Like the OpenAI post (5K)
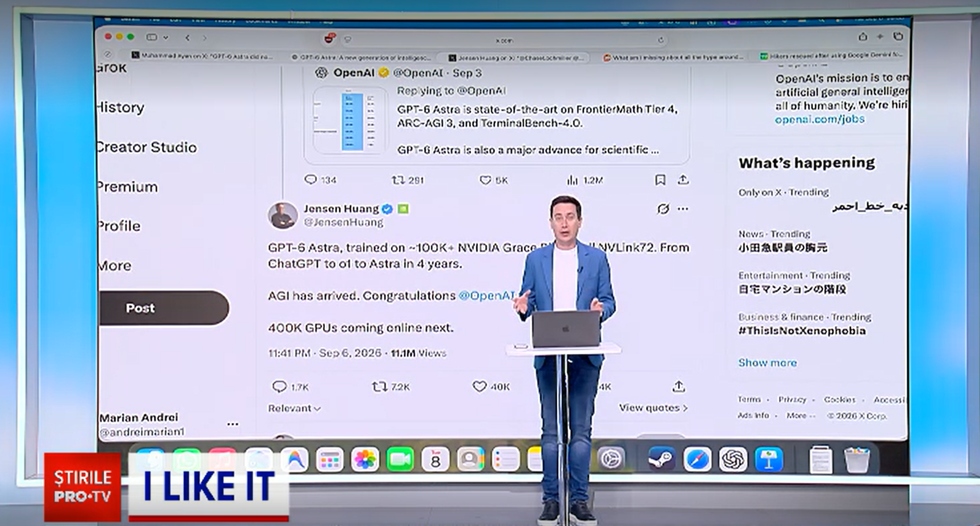The width and height of the screenshot is (980, 526). click(493, 180)
